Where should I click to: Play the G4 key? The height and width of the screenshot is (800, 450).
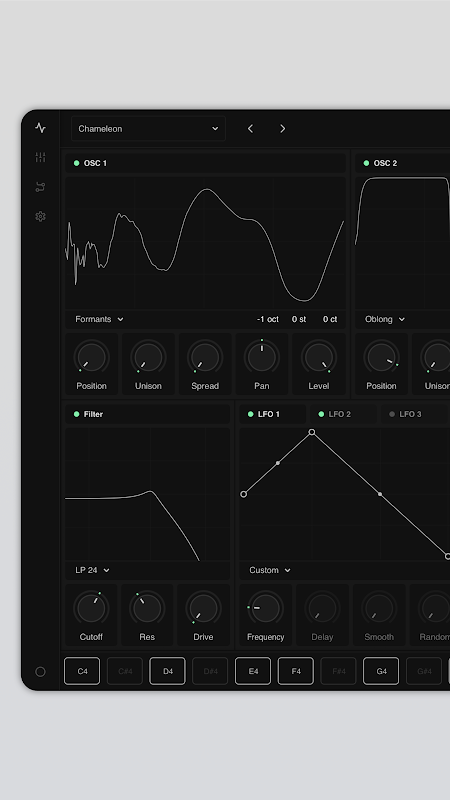381,671
